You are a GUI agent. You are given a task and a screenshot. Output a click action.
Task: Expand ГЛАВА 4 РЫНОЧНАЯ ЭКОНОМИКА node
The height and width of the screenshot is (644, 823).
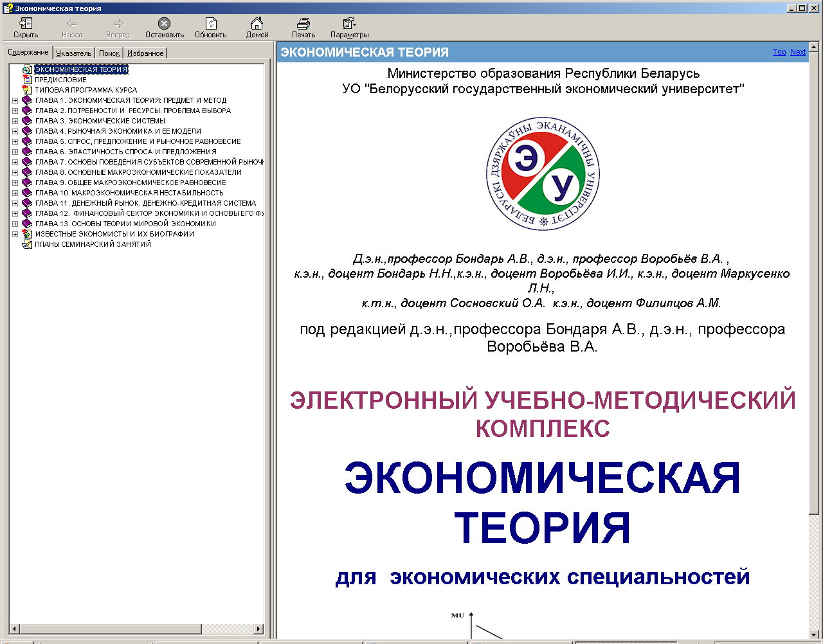pyautogui.click(x=15, y=131)
